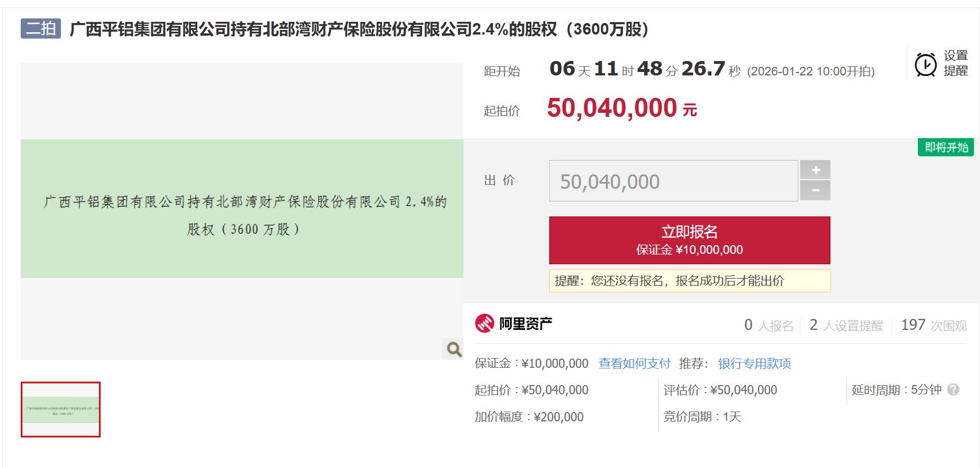
Task: Click the help icon beside 延时周期
Action: (953, 390)
